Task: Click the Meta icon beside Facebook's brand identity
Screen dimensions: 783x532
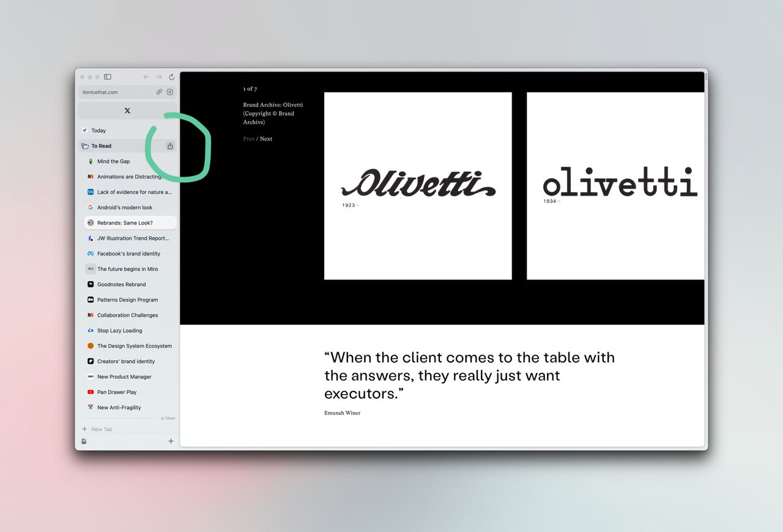Action: pos(91,254)
